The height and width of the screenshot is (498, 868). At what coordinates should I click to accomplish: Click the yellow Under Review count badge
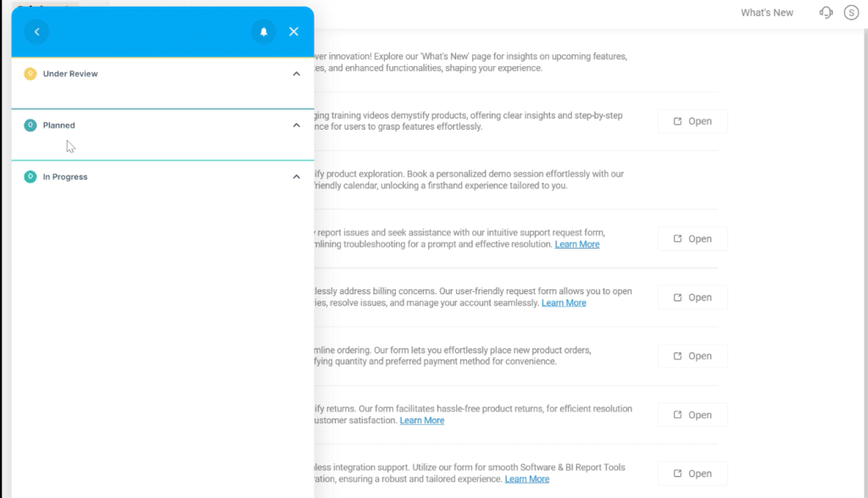31,74
